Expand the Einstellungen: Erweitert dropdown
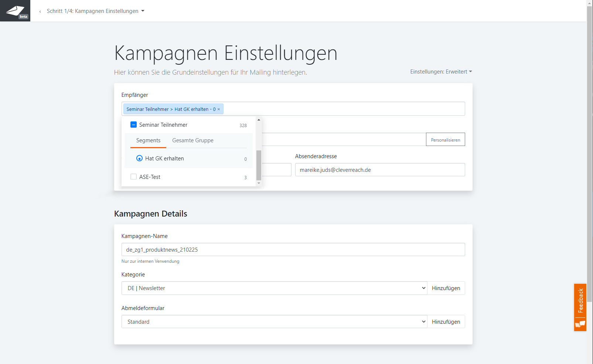593x364 pixels. point(441,72)
